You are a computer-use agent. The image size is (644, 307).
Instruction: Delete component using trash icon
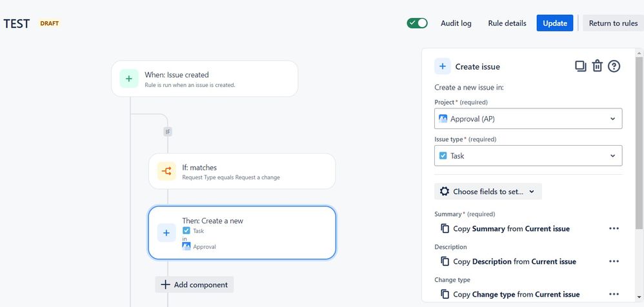pos(598,66)
